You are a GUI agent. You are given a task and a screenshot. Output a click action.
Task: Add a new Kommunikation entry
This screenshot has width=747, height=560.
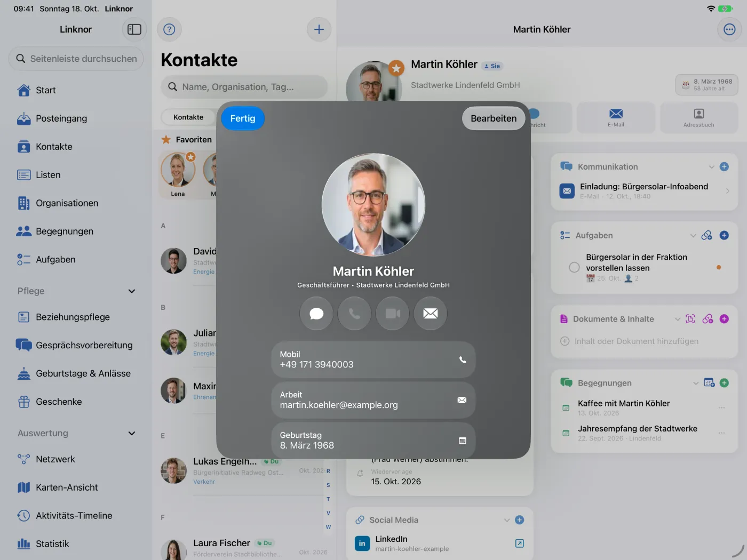point(724,167)
